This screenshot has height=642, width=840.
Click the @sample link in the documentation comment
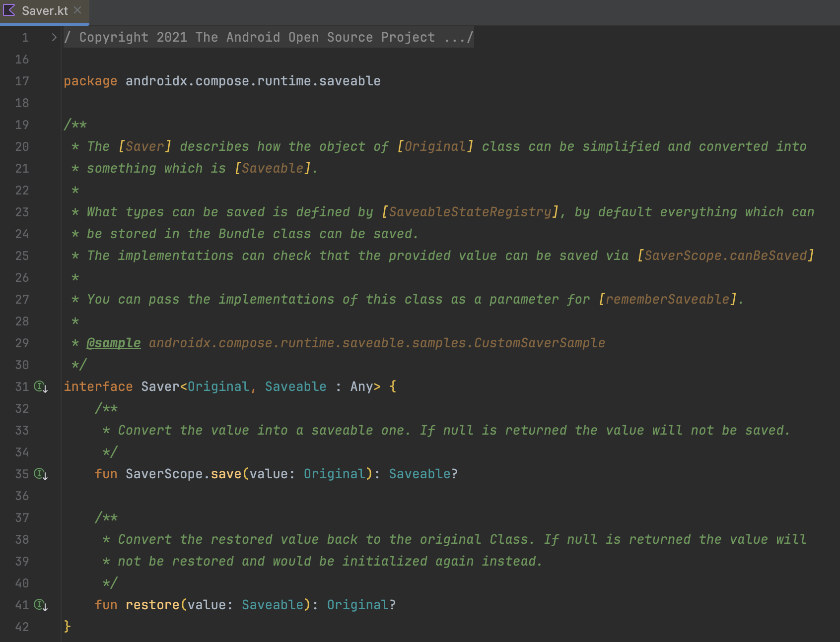[x=114, y=342]
